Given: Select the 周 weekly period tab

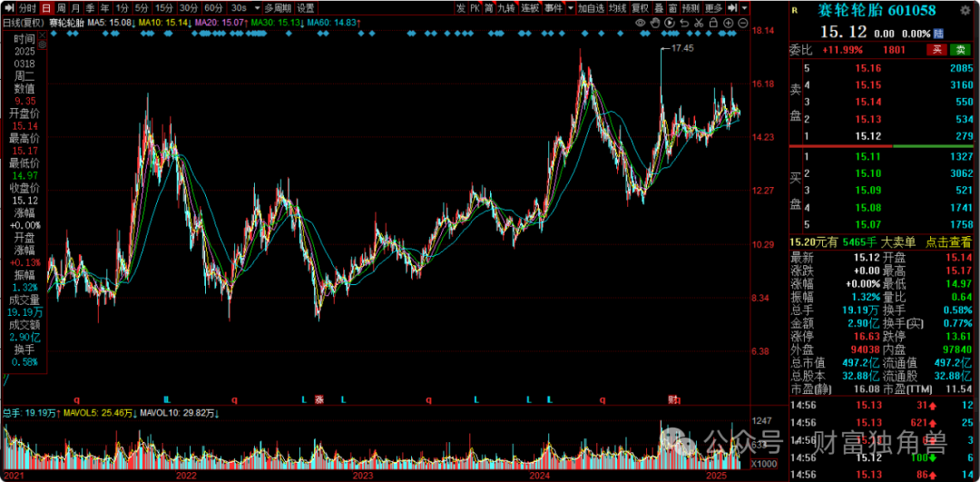Looking at the screenshot, I should pos(62,8).
